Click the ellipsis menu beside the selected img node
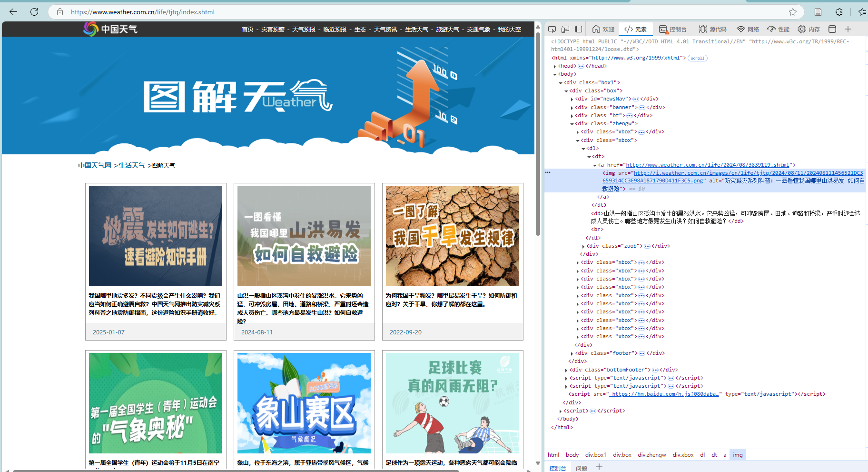The image size is (868, 472). [x=548, y=172]
